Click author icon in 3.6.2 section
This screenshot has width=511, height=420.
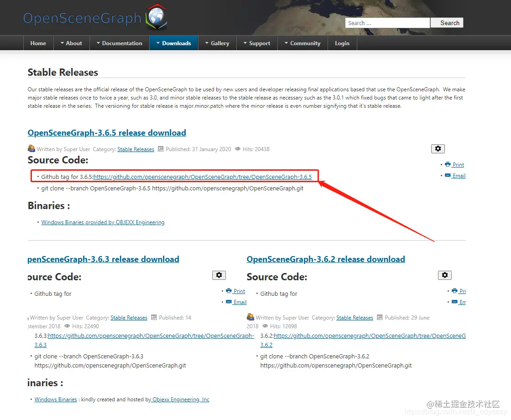tap(250, 317)
